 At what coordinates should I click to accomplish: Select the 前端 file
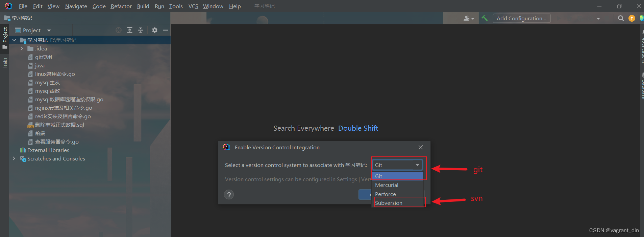coord(40,133)
